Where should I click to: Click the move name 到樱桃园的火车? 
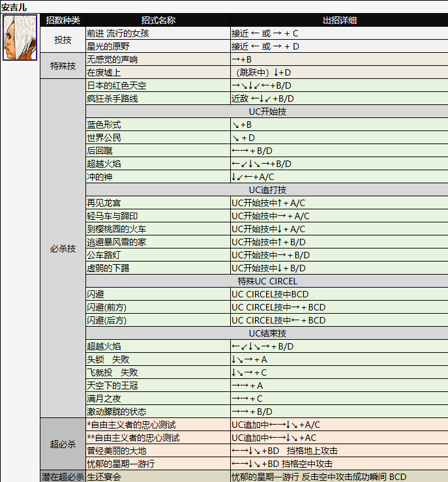[117, 229]
